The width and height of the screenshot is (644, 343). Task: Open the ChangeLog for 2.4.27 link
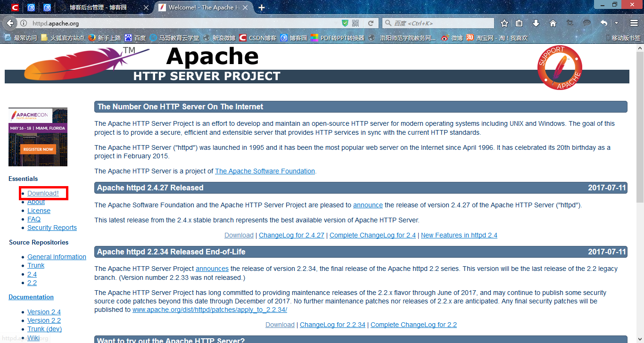click(x=291, y=235)
